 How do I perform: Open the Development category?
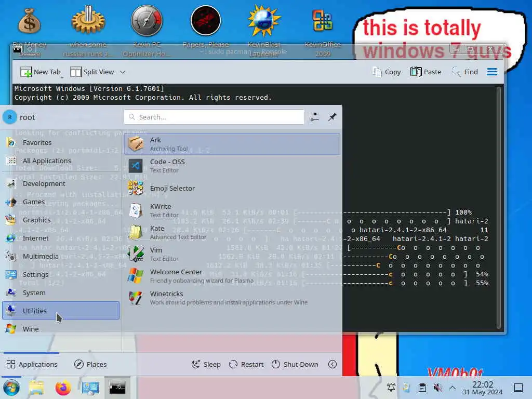tap(61, 183)
